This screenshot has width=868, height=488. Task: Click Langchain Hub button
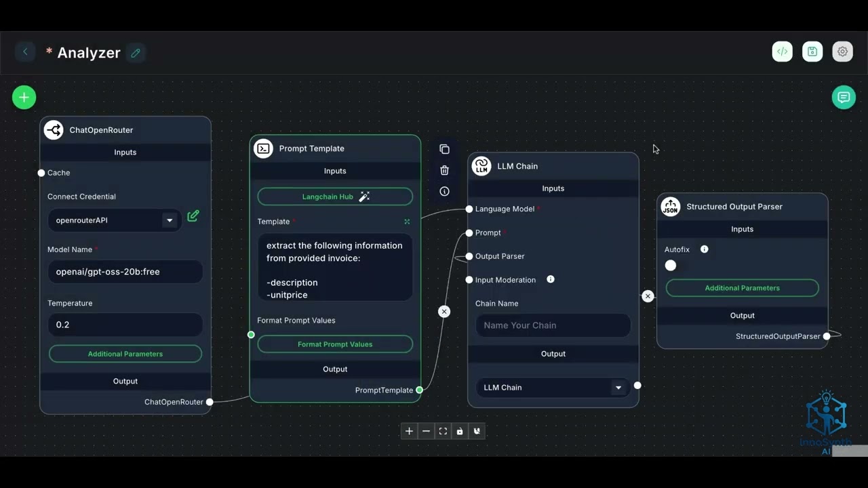(335, 197)
